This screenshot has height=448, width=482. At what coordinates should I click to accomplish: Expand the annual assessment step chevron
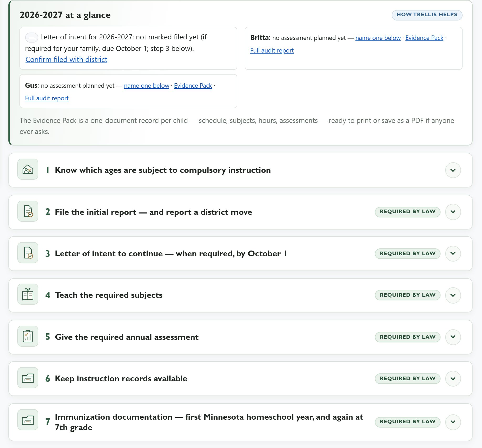tap(453, 337)
